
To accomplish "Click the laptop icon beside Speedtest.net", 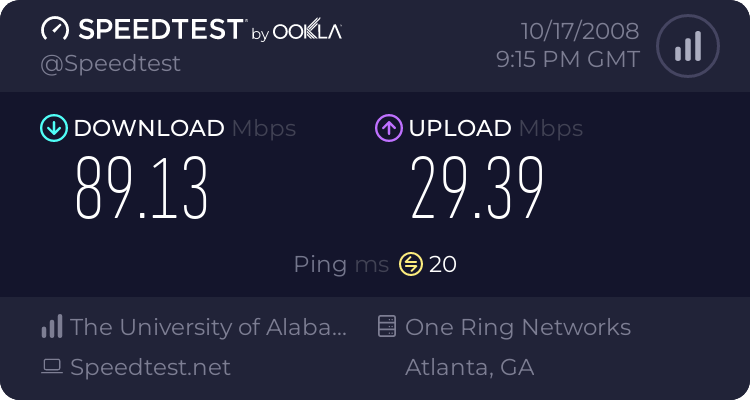I will coord(52,367).
